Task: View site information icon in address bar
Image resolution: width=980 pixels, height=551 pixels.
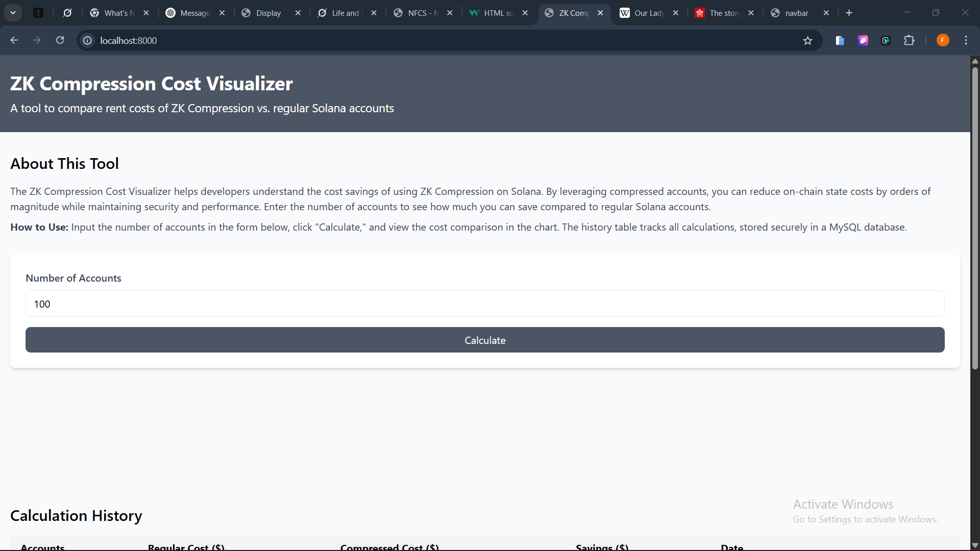Action: tap(88, 40)
